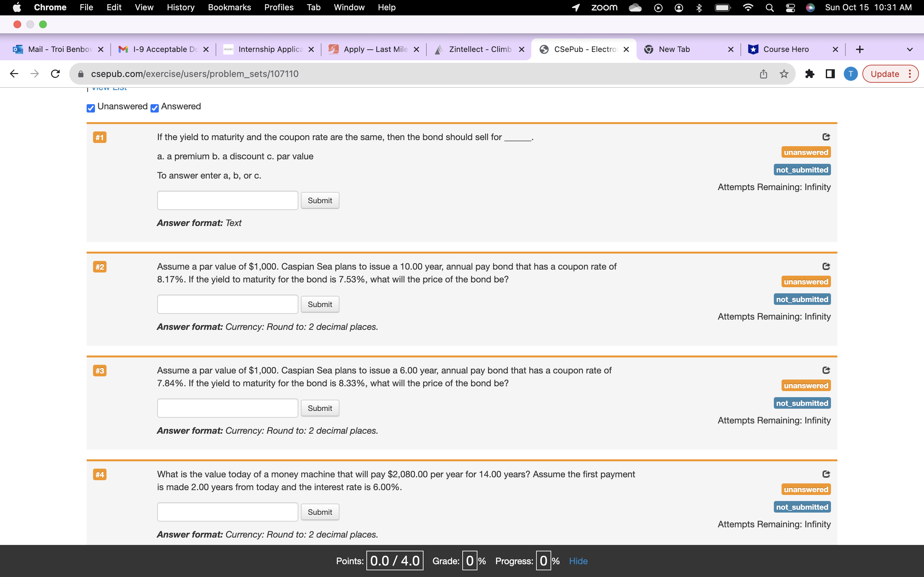Reload the current page

[x=56, y=74]
